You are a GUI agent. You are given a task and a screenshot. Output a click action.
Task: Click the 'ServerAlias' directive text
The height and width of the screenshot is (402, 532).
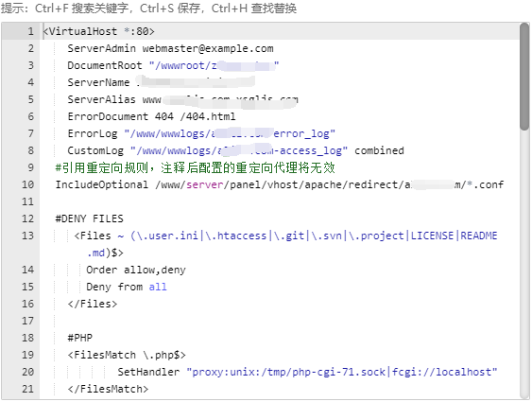tap(101, 99)
